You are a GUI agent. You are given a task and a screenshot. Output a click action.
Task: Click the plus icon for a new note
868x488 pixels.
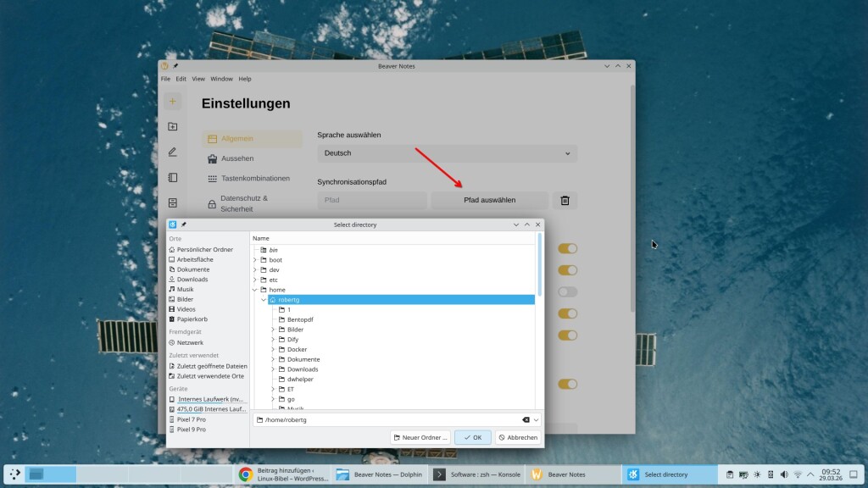(x=172, y=102)
